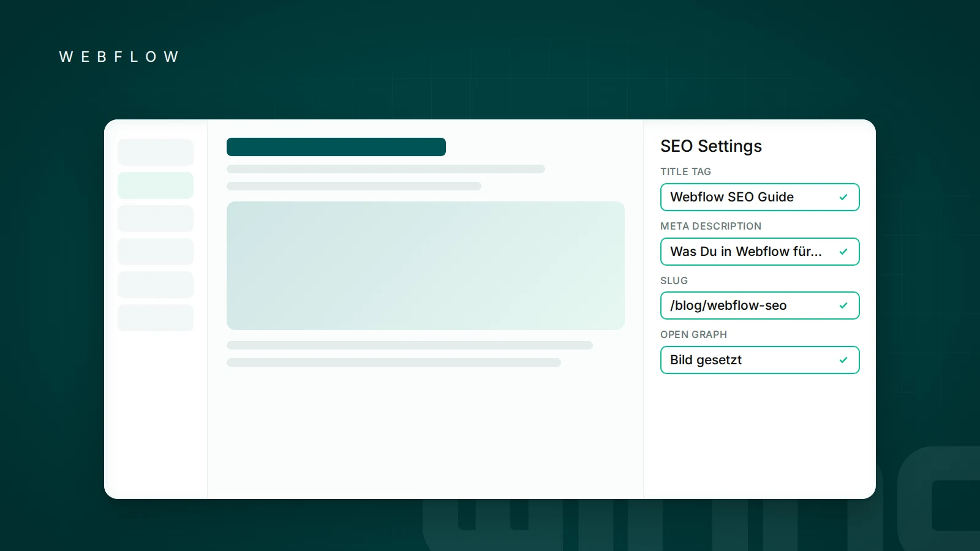Click the SEO Settings heading
The height and width of the screenshot is (551, 980).
pos(711,146)
